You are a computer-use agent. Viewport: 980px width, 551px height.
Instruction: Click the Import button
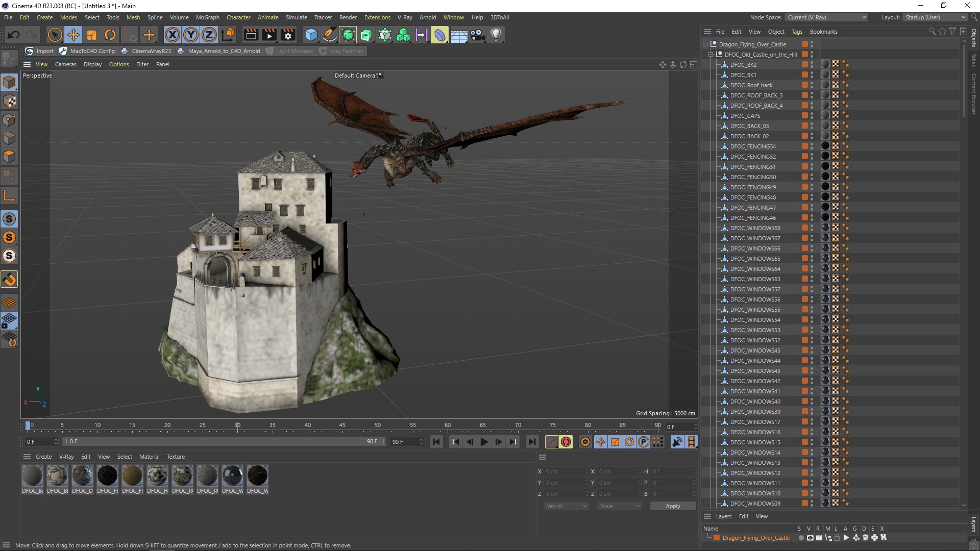point(40,51)
